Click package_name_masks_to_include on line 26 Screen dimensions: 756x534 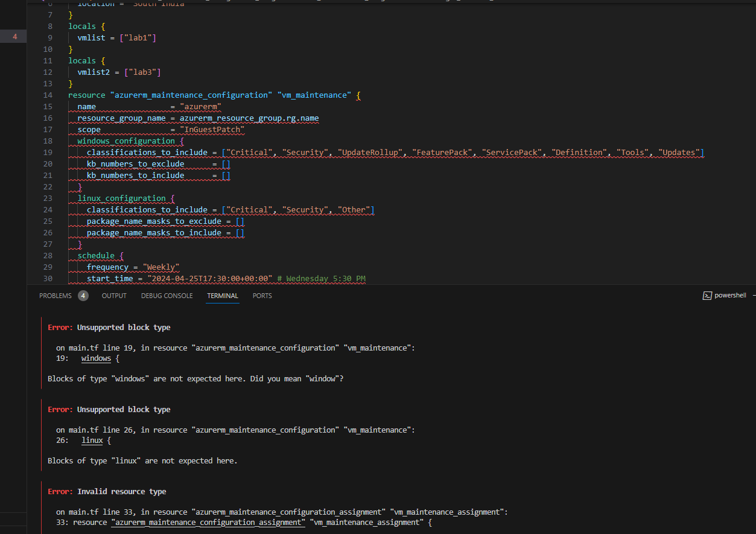(154, 233)
